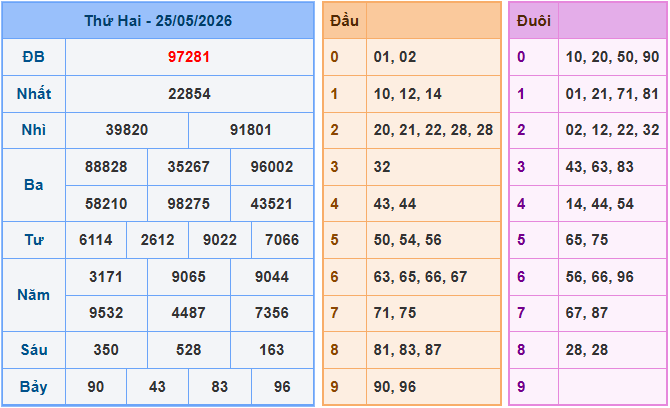Screen dimensions: 670x408
Task: Select the lone Đầu value 32
Action: [382, 167]
